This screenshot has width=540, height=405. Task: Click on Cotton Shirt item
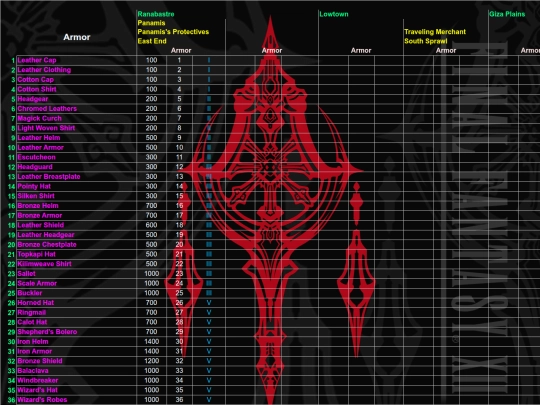pos(37,89)
